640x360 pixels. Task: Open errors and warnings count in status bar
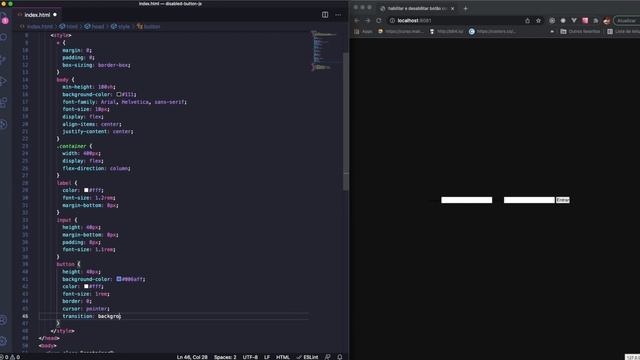[x=10, y=357]
